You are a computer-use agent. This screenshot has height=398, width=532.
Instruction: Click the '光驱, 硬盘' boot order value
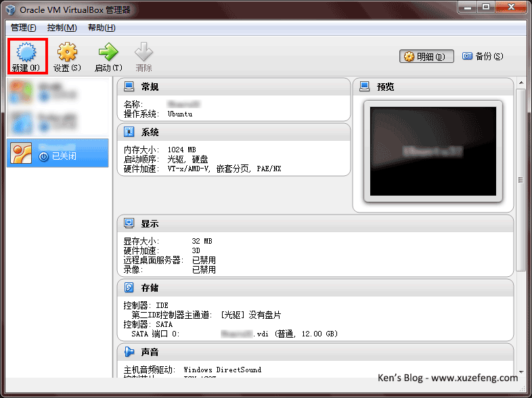[x=187, y=159]
